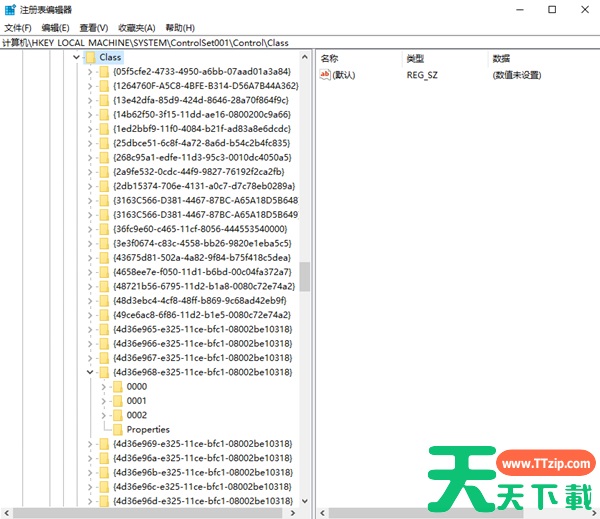Collapse the Class tree node

76,58
